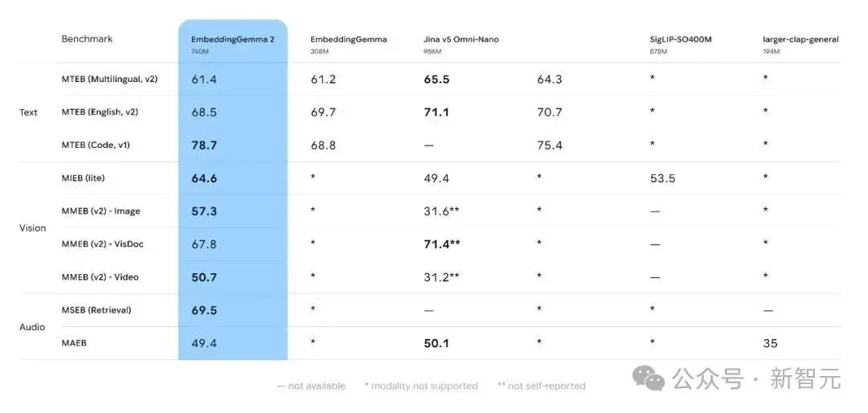The width and height of the screenshot is (868, 413).
Task: Click the Benchmark header label
Action: pos(87,39)
